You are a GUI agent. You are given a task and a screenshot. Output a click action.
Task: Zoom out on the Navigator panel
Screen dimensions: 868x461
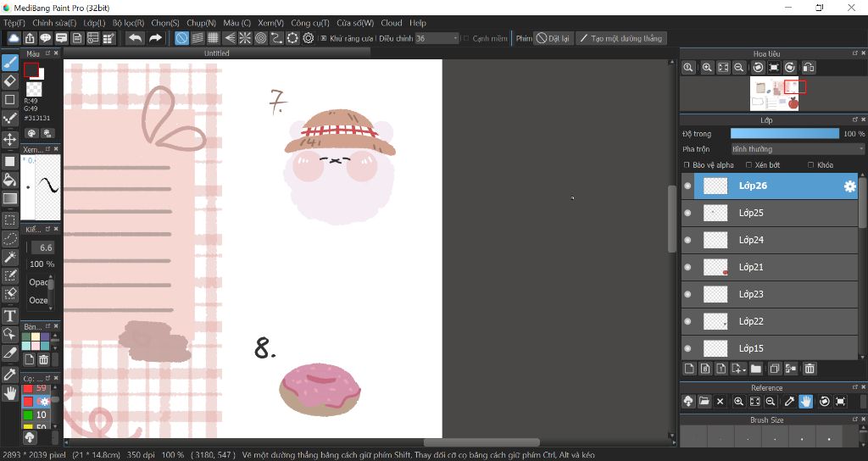coord(738,68)
